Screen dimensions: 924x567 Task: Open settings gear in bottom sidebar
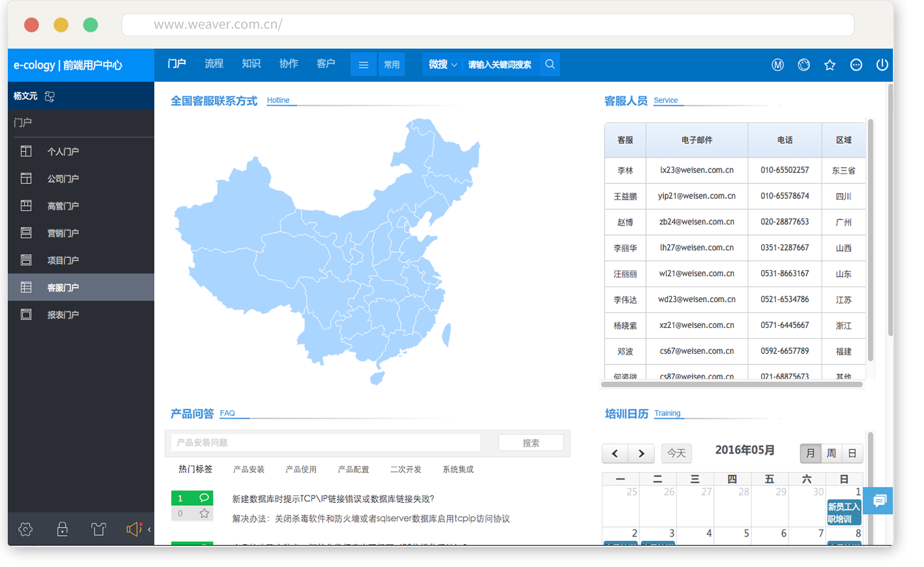pyautogui.click(x=25, y=529)
